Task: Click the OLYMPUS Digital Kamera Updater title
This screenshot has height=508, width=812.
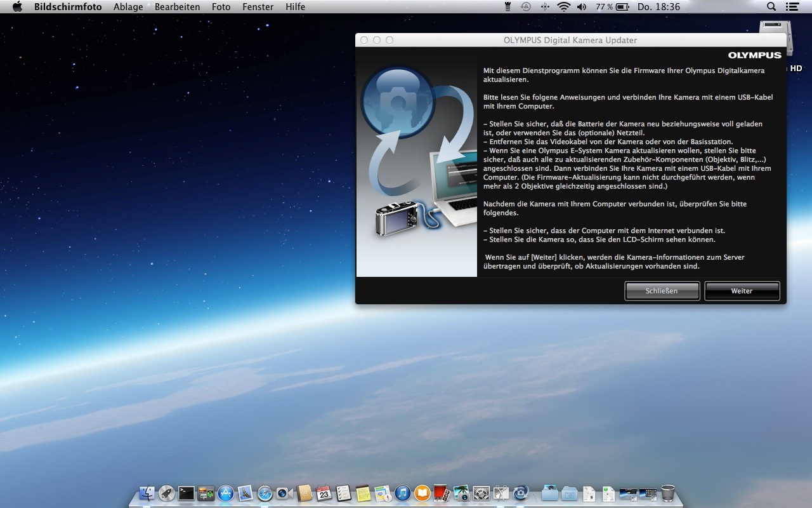Action: coord(570,40)
